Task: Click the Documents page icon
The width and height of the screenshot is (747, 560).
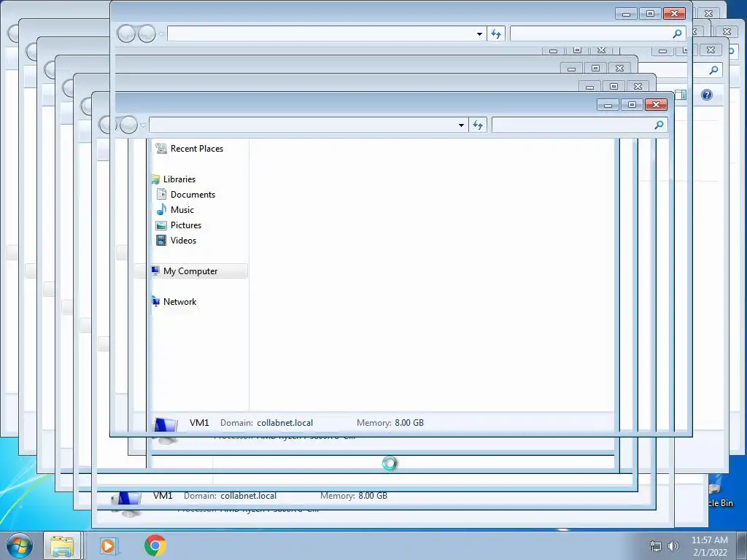Action: (x=161, y=194)
